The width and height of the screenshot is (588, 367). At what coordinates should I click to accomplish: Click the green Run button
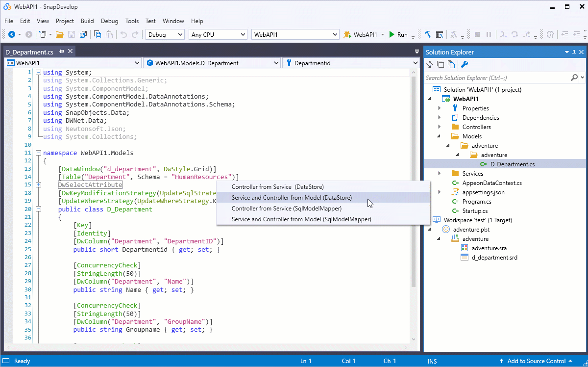tap(398, 34)
